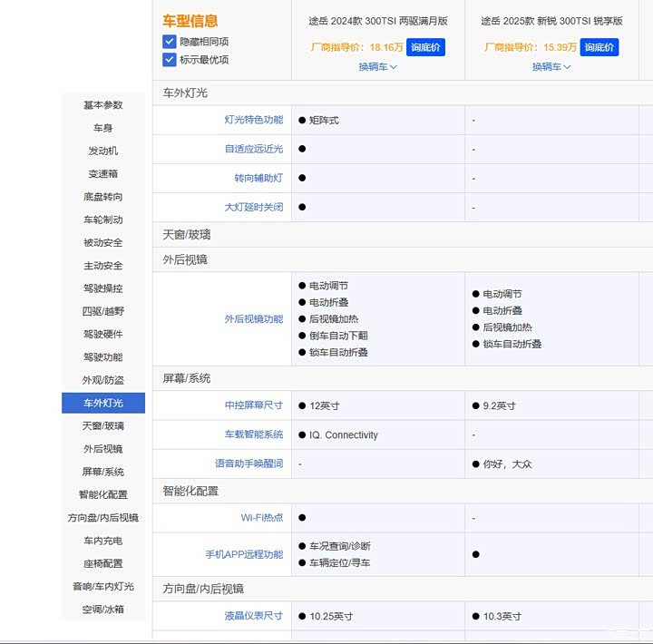Click the Wi-Fi热点 parameter link
653x644 pixels.
261,517
